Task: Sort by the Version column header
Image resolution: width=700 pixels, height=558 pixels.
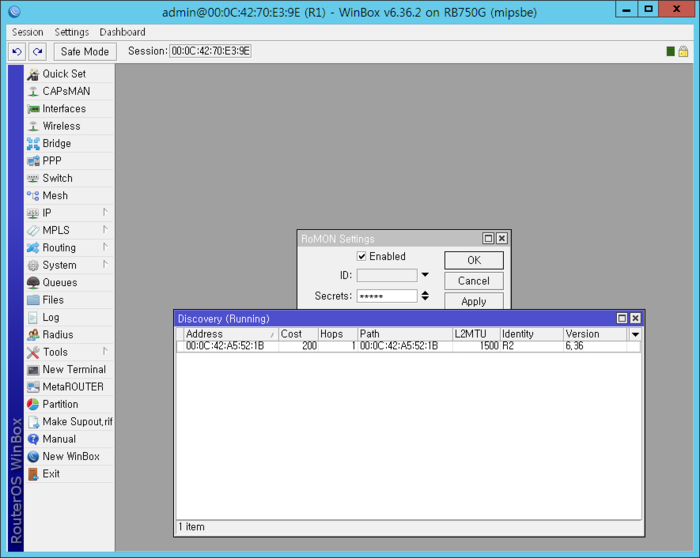Action: coord(595,334)
